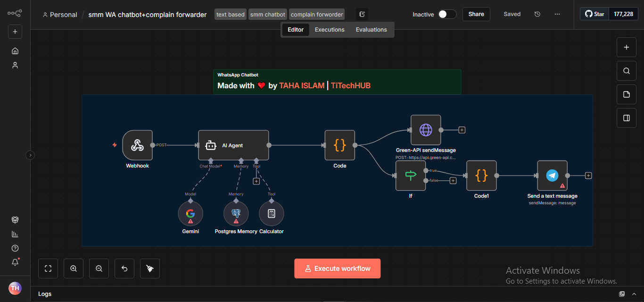Click the Share button
The image size is (644, 302).
476,14
